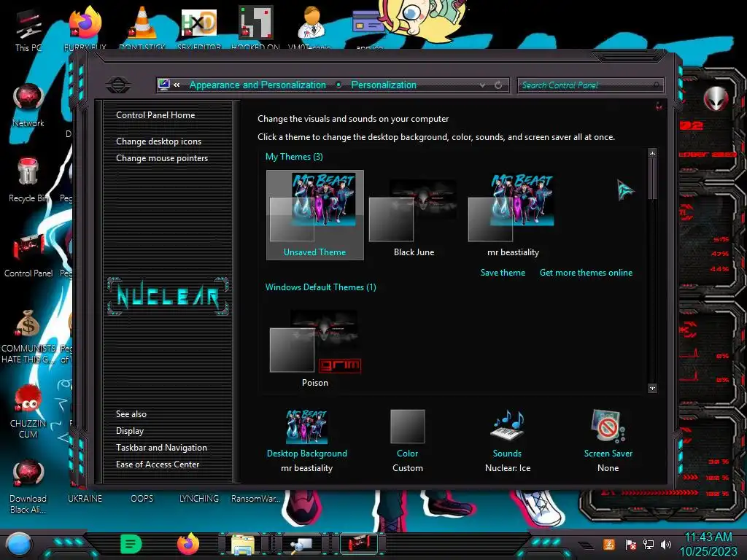Open Desktop Background settings icon
This screenshot has height=560, width=747.
pos(307,427)
